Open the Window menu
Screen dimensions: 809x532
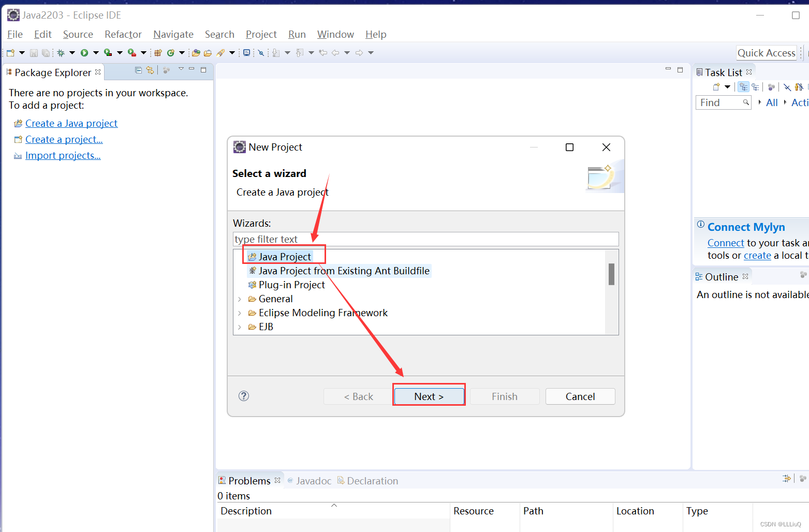(335, 34)
